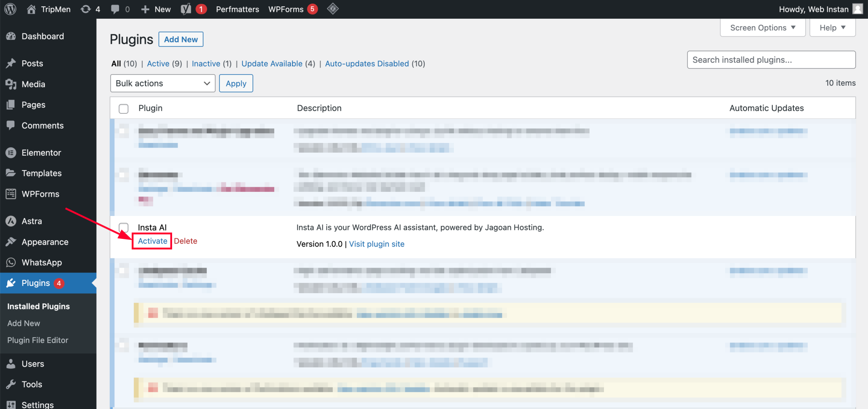Open WhatsApp in the sidebar
Image resolution: width=868 pixels, height=409 pixels.
point(42,263)
